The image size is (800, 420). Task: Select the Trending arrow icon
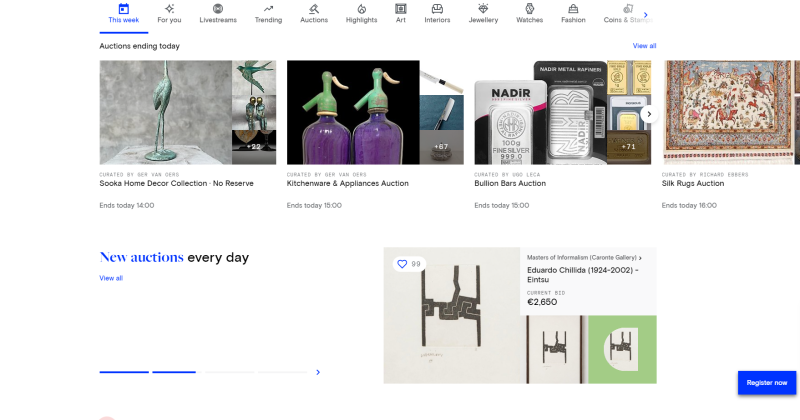(268, 9)
